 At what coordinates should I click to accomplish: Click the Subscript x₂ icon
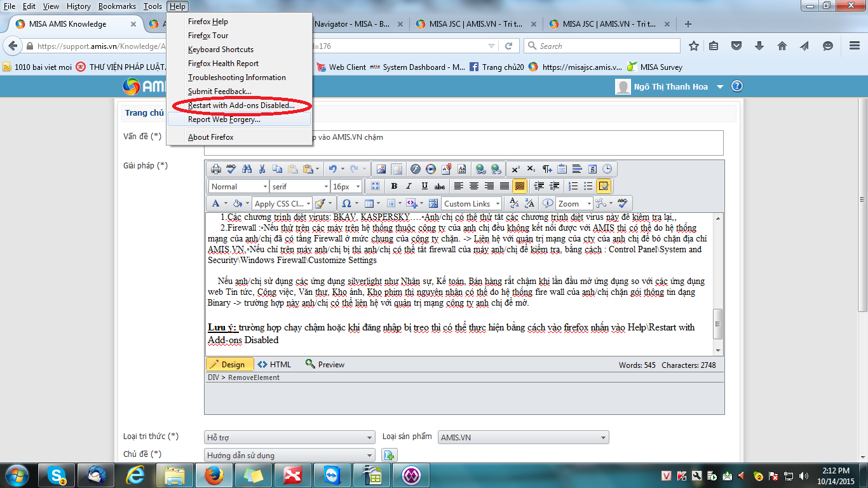pos(531,169)
